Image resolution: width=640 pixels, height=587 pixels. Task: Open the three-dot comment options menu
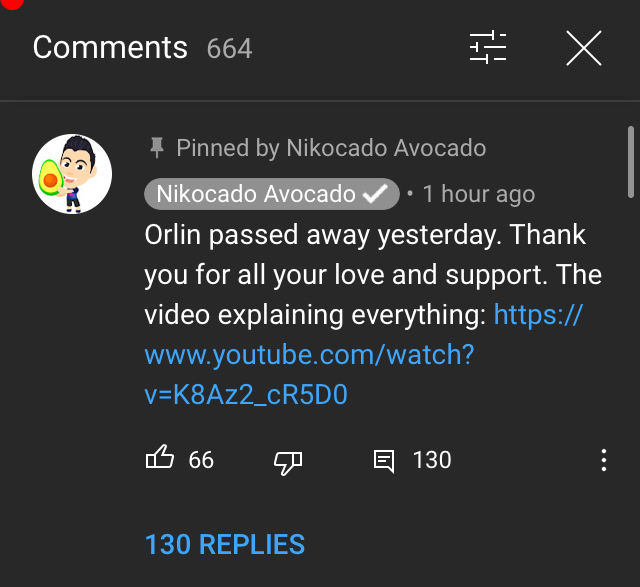(x=604, y=460)
